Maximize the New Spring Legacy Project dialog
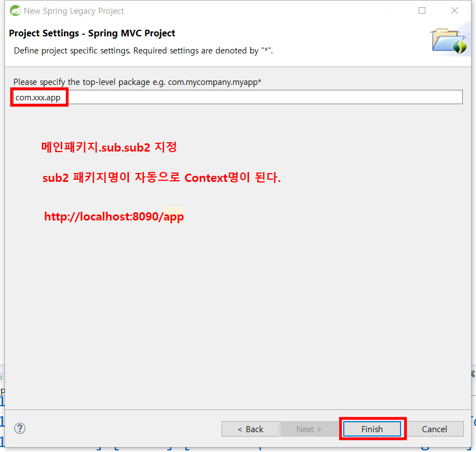The height and width of the screenshot is (452, 476). [422, 10]
